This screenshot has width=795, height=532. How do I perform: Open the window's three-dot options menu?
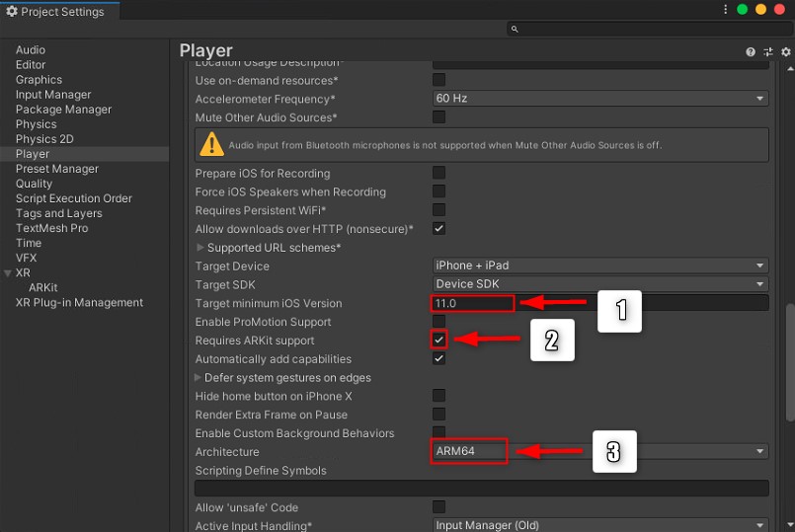pos(725,10)
